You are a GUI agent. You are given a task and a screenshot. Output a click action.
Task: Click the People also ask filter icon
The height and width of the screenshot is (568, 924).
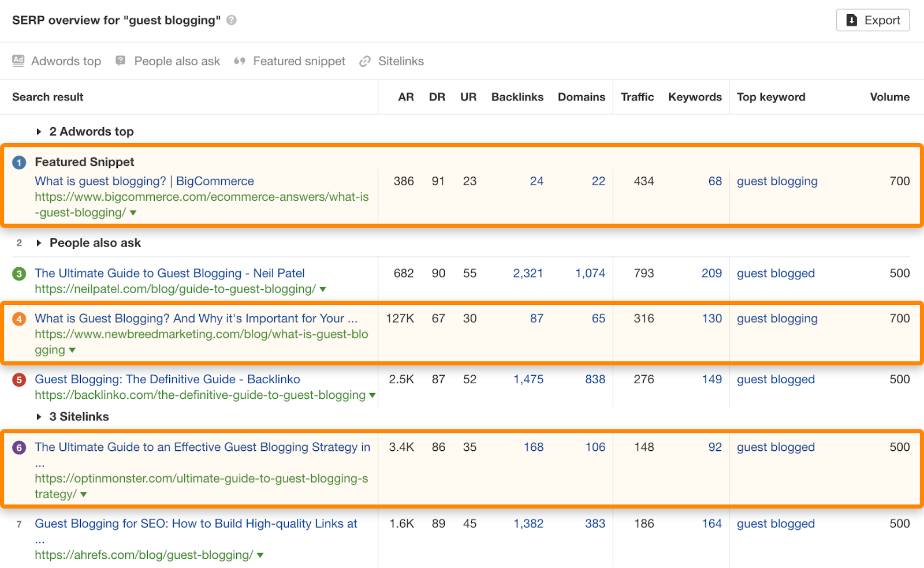coord(120,61)
